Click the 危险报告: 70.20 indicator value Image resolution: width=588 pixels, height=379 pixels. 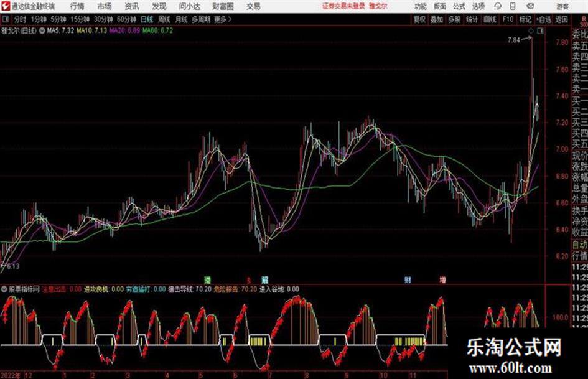coord(235,289)
